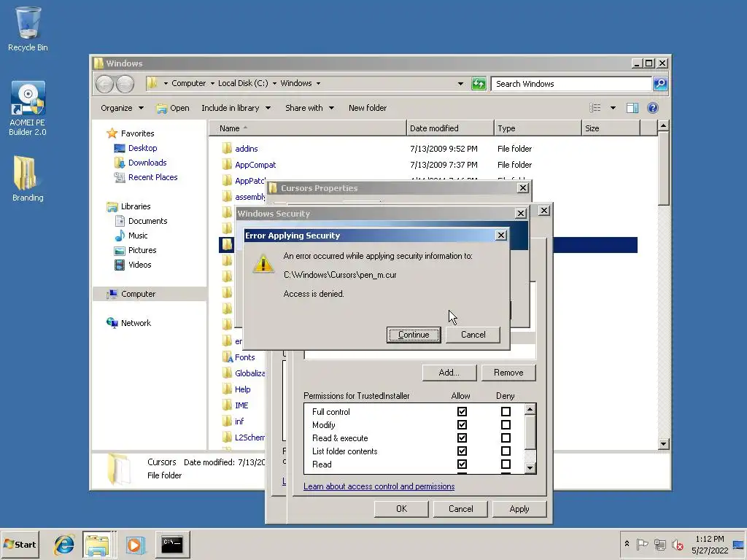Click Open in Explorer toolbar
The image size is (747, 560).
tap(173, 108)
